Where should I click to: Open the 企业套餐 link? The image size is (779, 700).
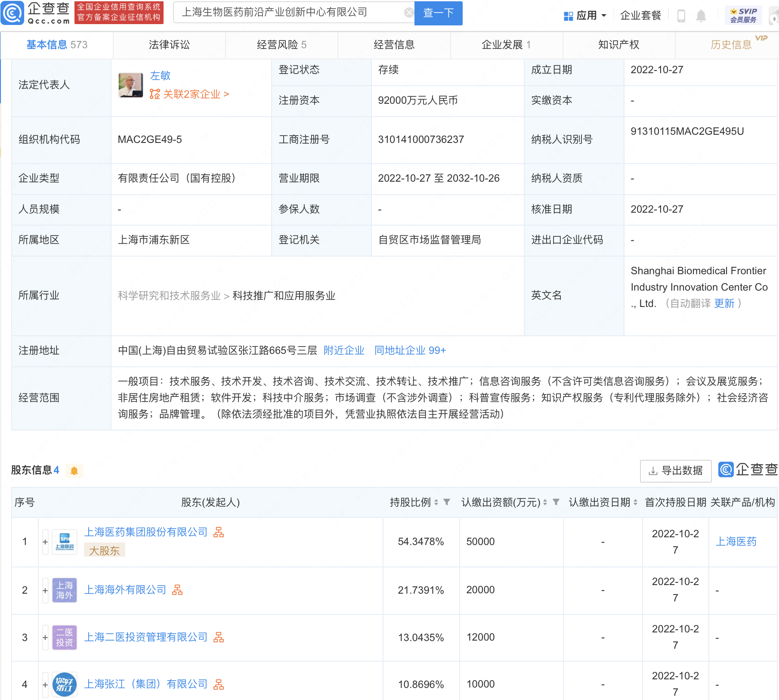click(x=640, y=16)
